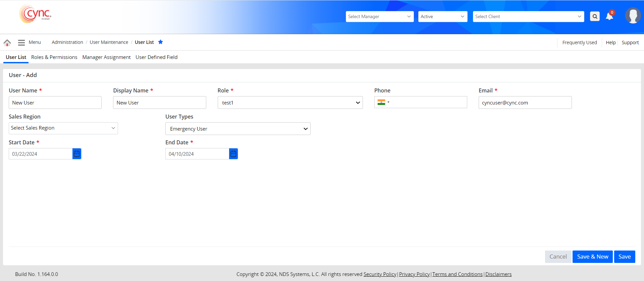
Task: Switch to the Roles & Permissions tab
Action: [54, 57]
